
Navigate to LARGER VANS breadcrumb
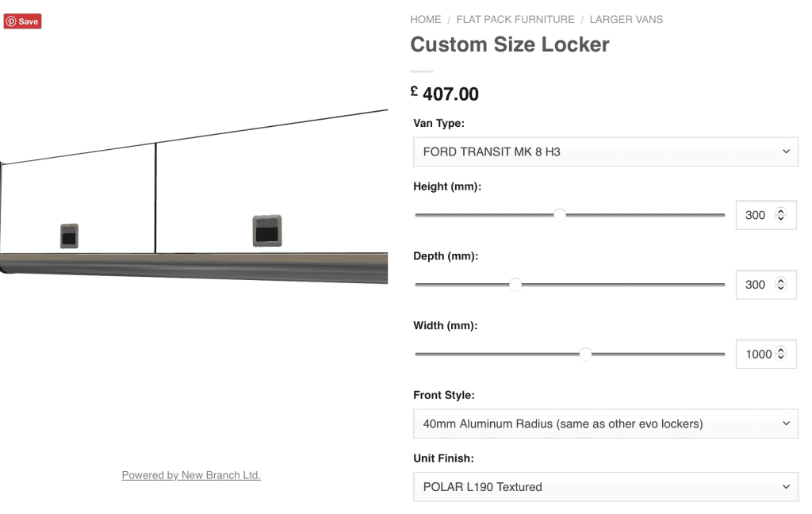click(626, 19)
